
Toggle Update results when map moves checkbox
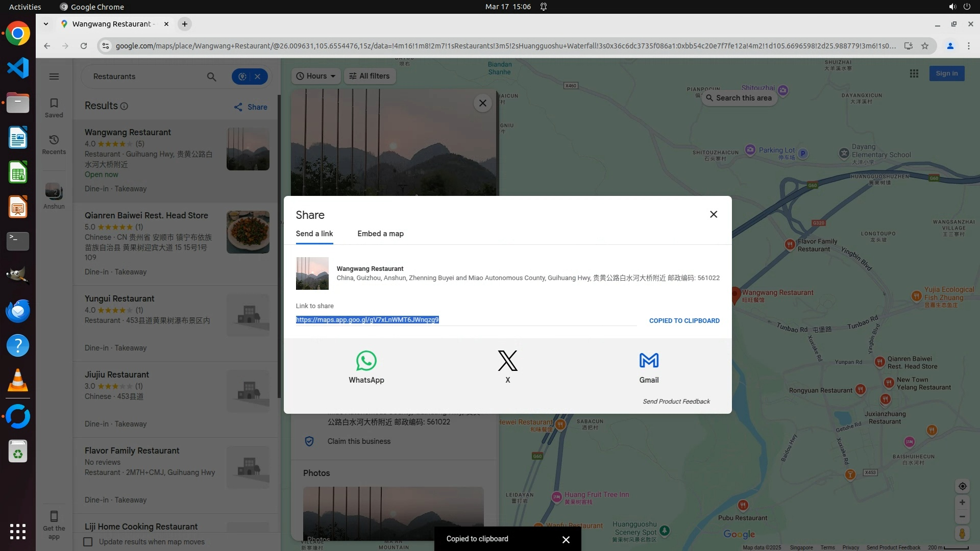(88, 542)
